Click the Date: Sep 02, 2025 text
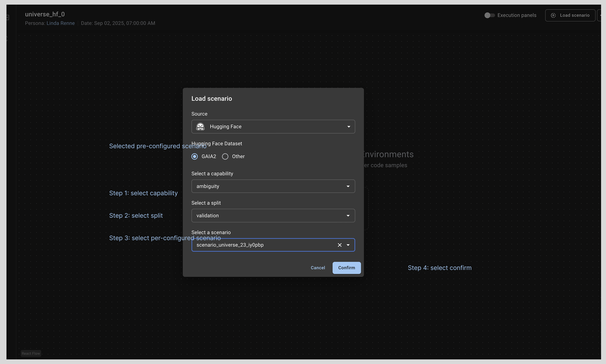Screen dimensions: 606x364 (118, 23)
